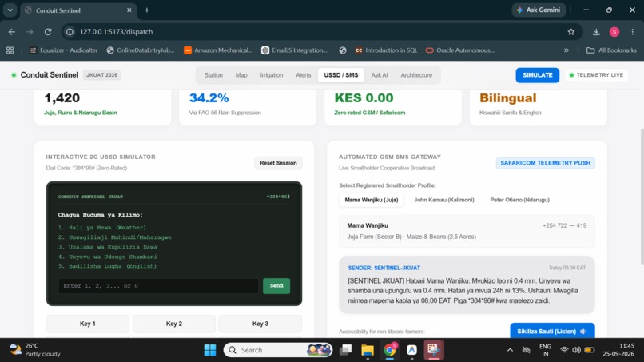Reset the USSD simulator session

(x=278, y=163)
